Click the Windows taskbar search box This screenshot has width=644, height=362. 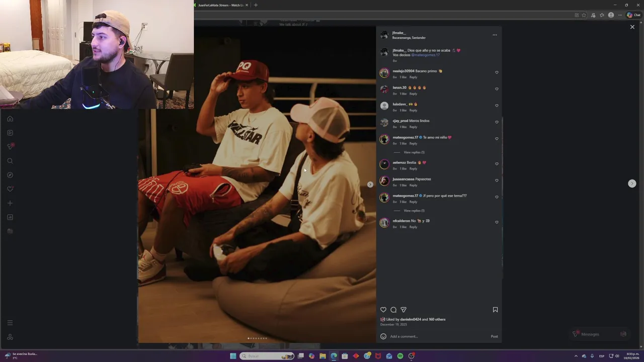click(267, 356)
